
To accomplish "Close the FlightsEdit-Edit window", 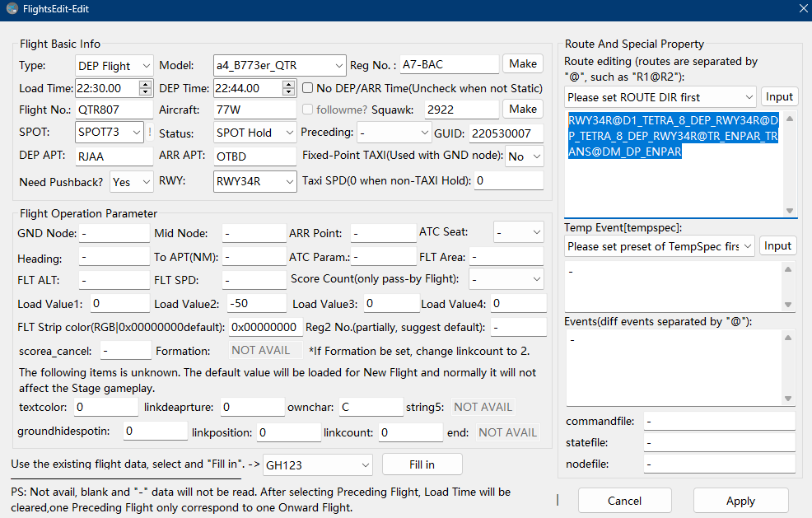I will (x=804, y=9).
